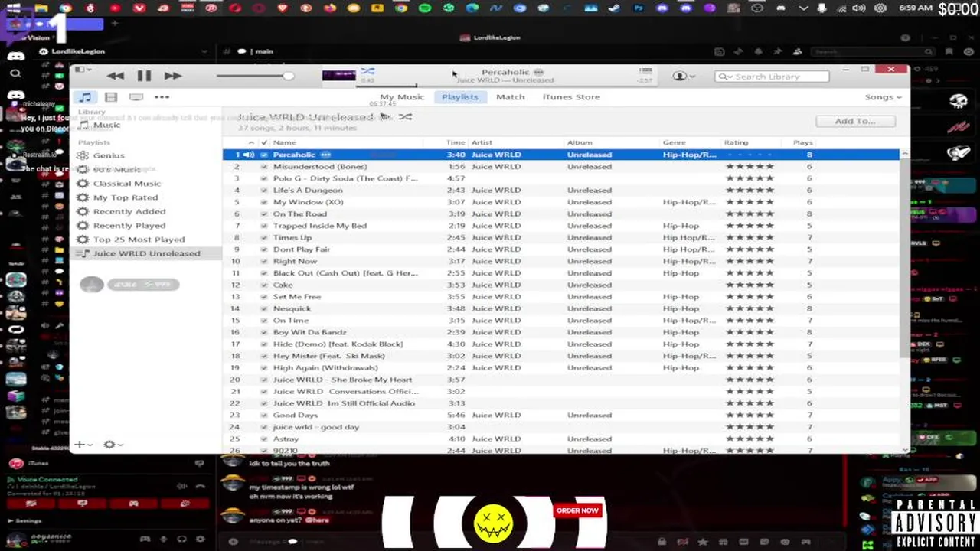Select the song Dont Play Fair

[302, 249]
